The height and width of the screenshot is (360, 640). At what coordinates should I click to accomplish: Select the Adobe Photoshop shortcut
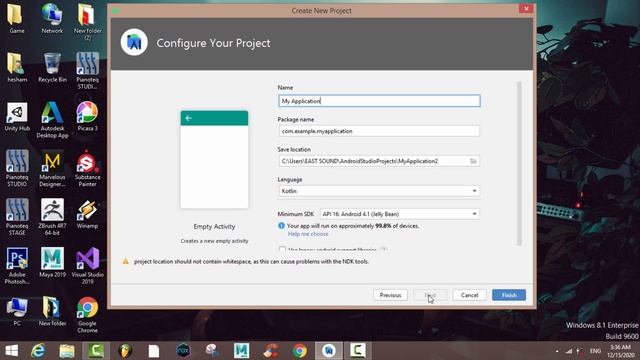[x=17, y=266]
